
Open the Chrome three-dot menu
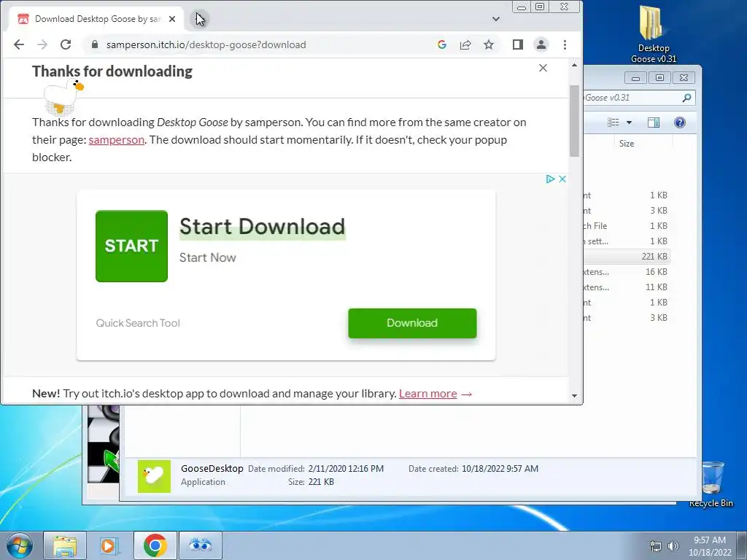coord(565,44)
